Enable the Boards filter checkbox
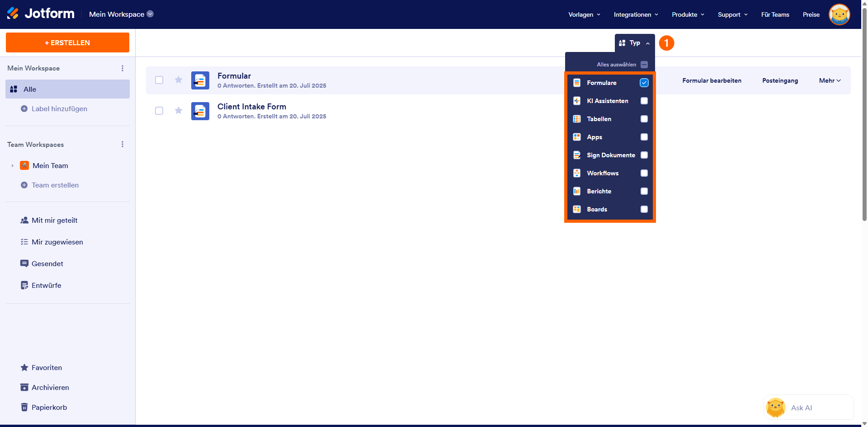 tap(644, 209)
